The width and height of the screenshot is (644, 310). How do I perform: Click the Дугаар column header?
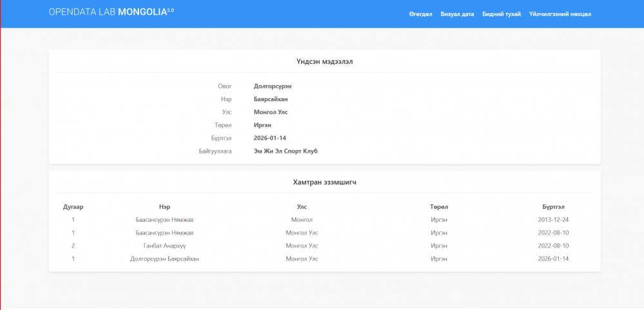(73, 207)
